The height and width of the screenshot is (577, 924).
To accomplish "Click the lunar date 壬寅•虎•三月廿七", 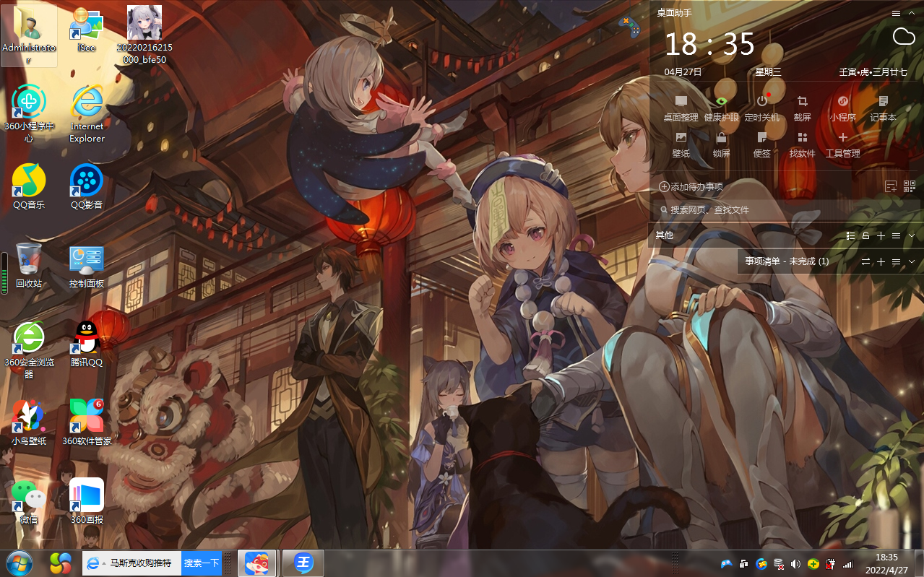I will 873,72.
